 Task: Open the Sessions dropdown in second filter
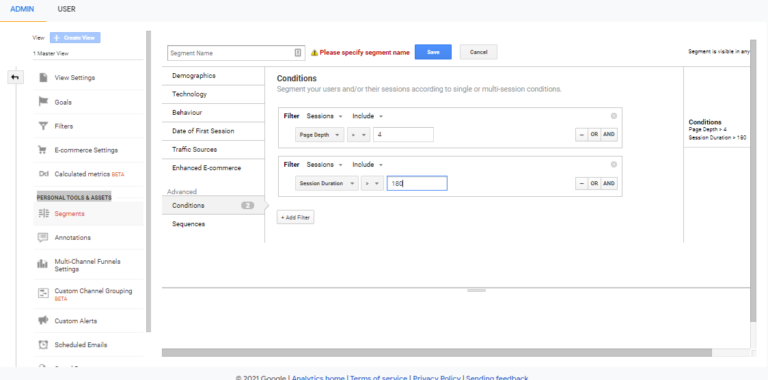324,165
